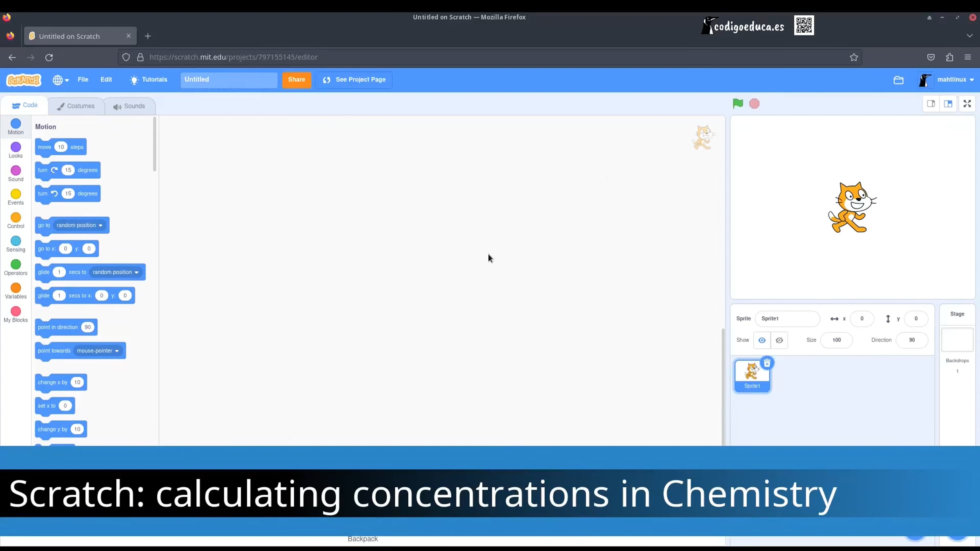
Task: Click the green flag to run
Action: (737, 104)
